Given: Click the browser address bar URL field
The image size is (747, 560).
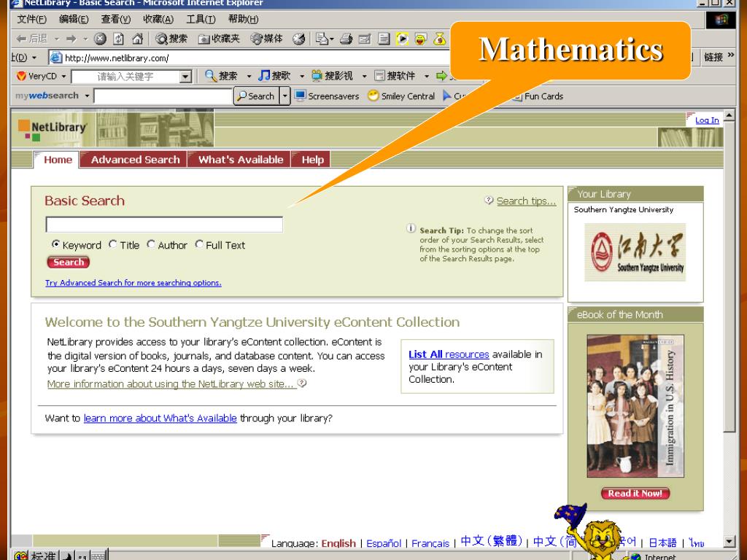Looking at the screenshot, I should [252, 58].
